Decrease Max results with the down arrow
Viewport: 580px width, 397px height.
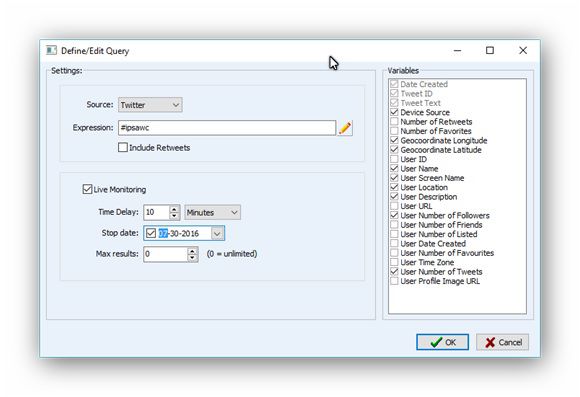pyautogui.click(x=192, y=258)
